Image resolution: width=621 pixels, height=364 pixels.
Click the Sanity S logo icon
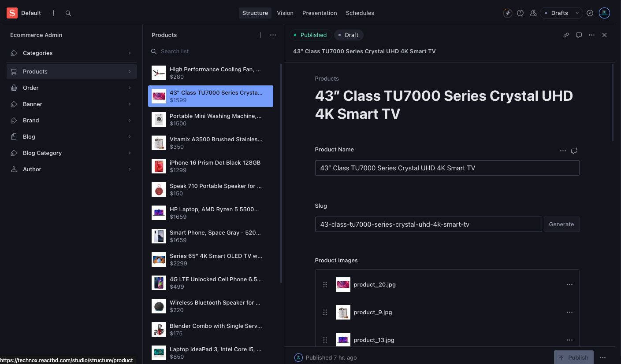pos(12,13)
